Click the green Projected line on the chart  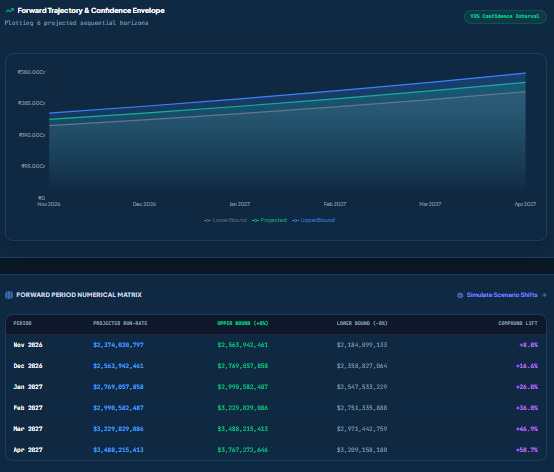tap(287, 101)
